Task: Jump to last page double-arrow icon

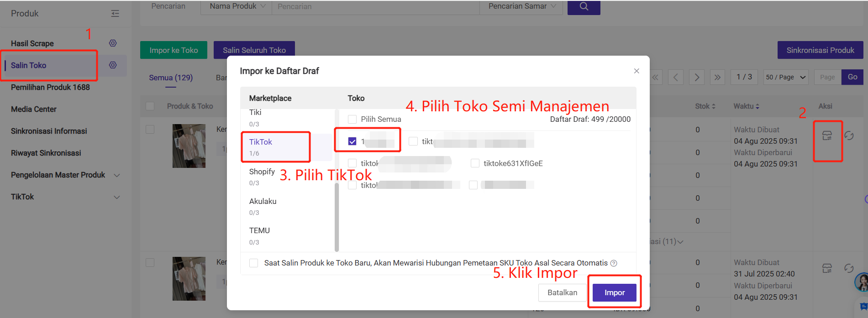Action: 717,77
